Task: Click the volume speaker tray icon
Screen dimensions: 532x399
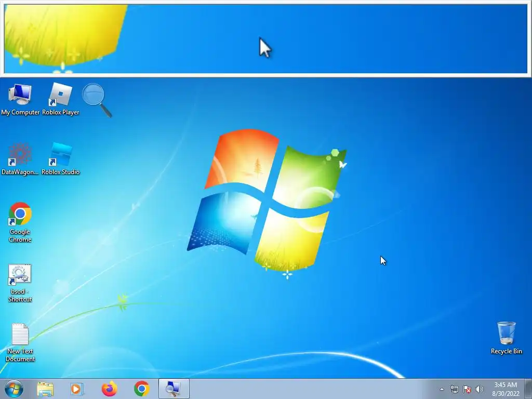Action: coord(480,389)
